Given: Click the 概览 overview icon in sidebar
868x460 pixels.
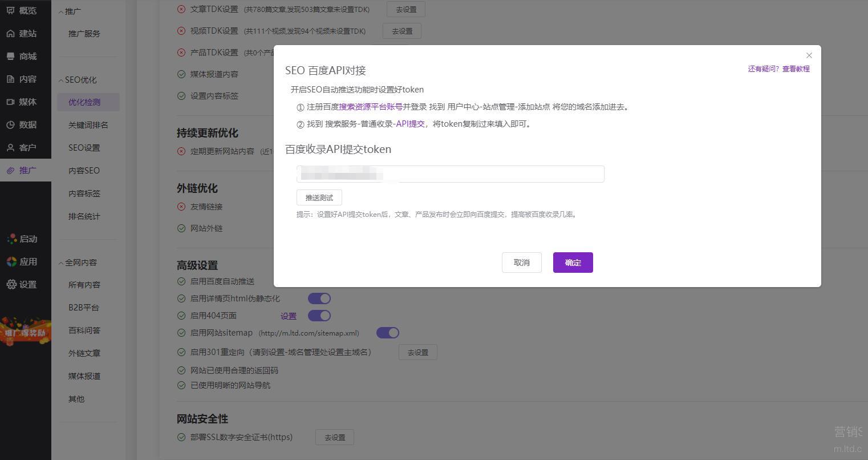Looking at the screenshot, I should [x=10, y=10].
